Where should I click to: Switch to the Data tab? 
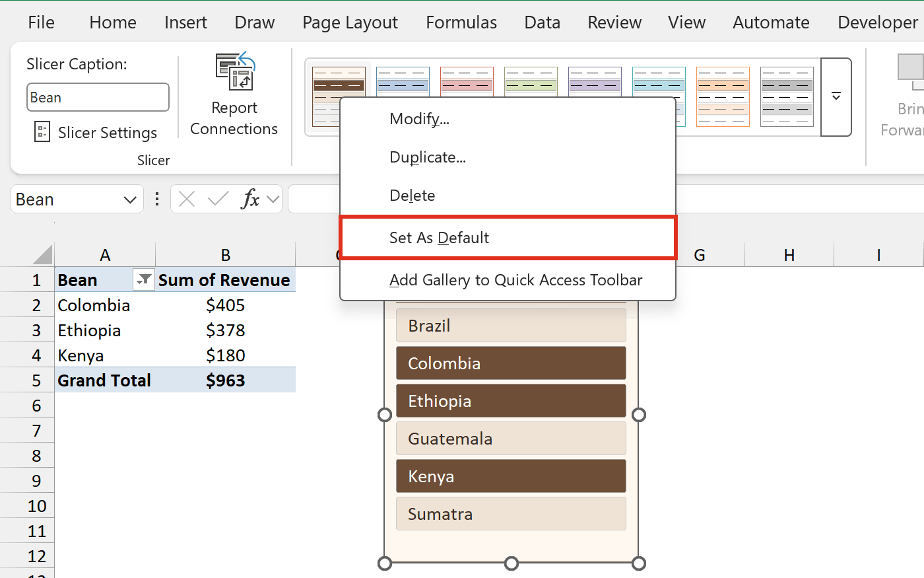[542, 22]
